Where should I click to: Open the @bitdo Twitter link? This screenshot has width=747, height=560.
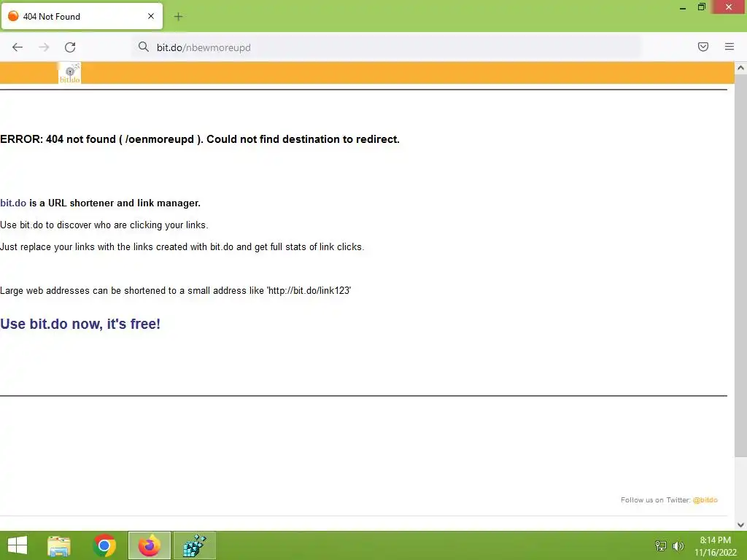pos(705,500)
